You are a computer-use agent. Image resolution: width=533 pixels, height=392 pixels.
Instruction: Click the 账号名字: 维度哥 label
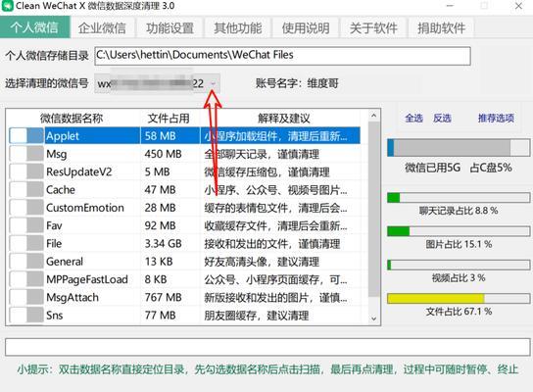coord(297,83)
